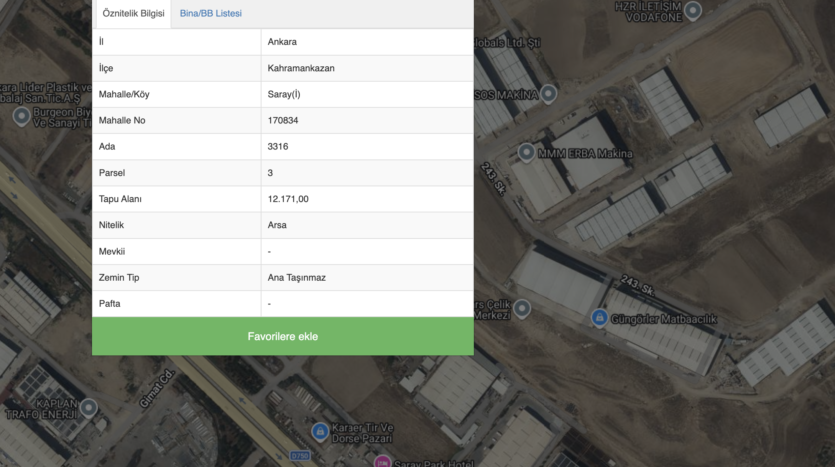Select the MMM Erba Makina map marker

point(526,153)
